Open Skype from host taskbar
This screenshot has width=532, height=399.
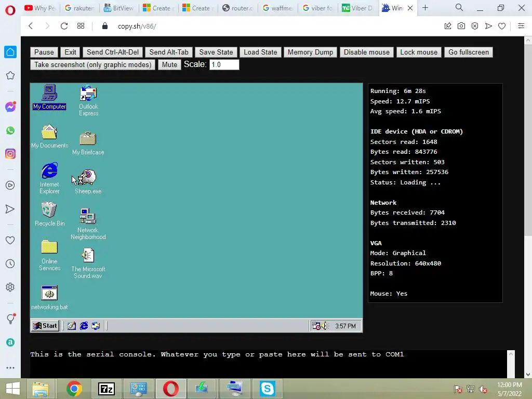[x=268, y=389]
